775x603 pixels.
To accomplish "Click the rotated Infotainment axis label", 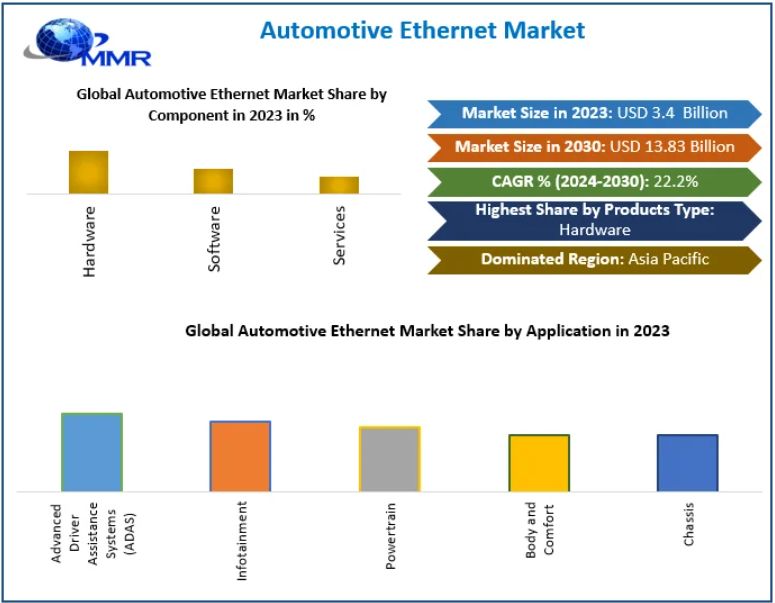I will coord(241,541).
